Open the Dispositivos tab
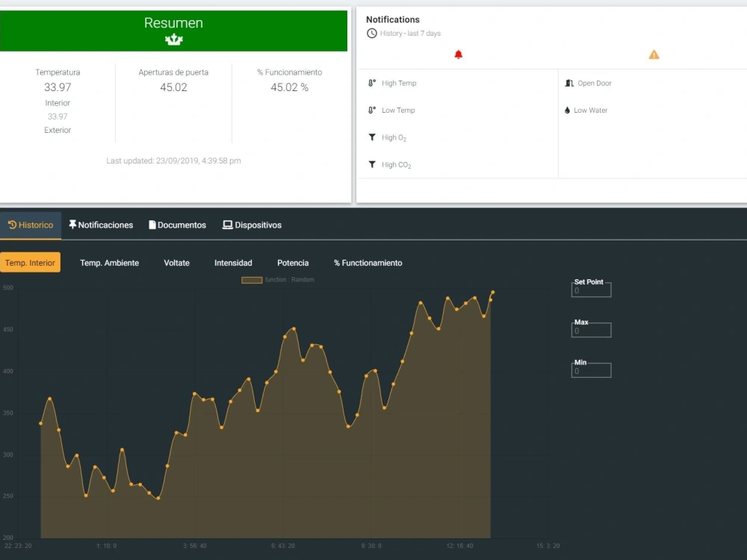The width and height of the screenshot is (747, 560). coord(252,225)
